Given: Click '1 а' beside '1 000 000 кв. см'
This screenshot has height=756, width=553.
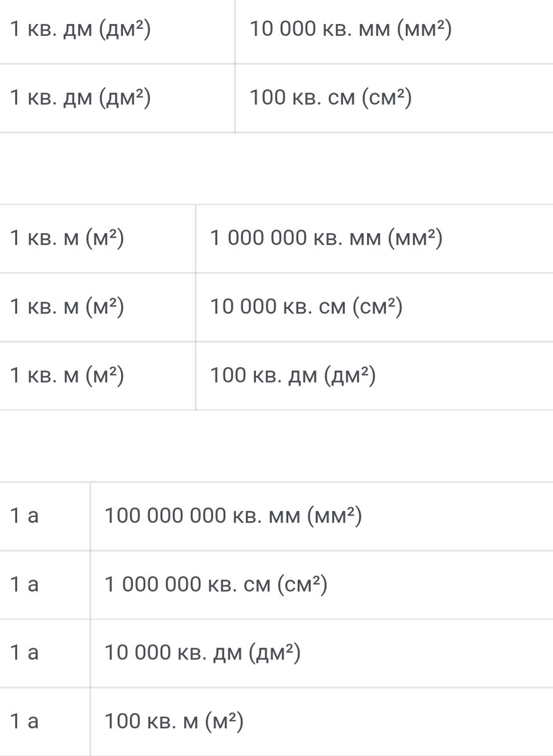Looking at the screenshot, I should [x=25, y=585].
